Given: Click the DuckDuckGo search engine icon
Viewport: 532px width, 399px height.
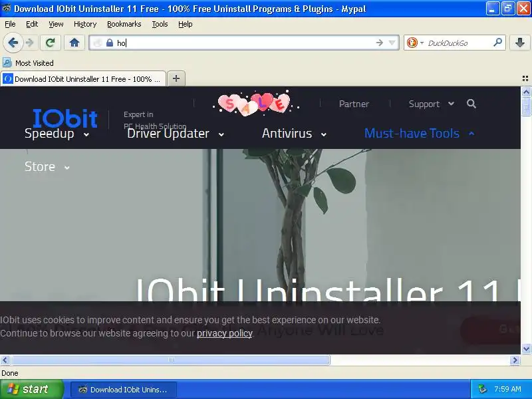Looking at the screenshot, I should [x=412, y=43].
